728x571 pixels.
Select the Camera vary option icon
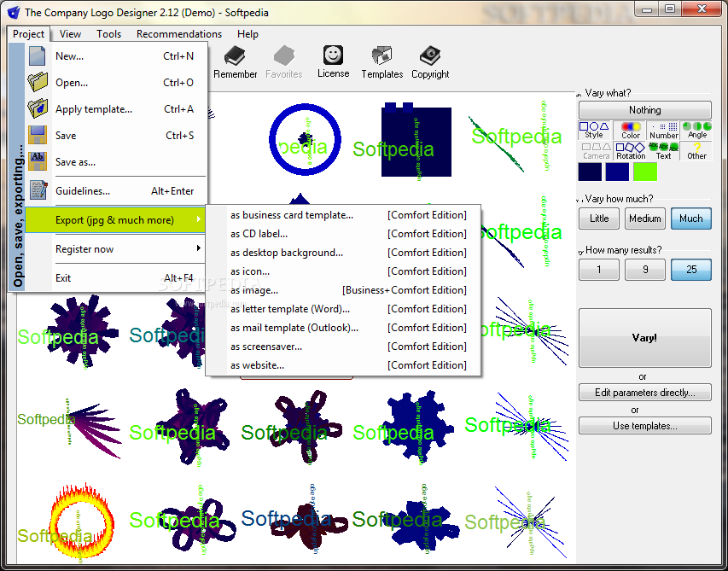pyautogui.click(x=596, y=151)
